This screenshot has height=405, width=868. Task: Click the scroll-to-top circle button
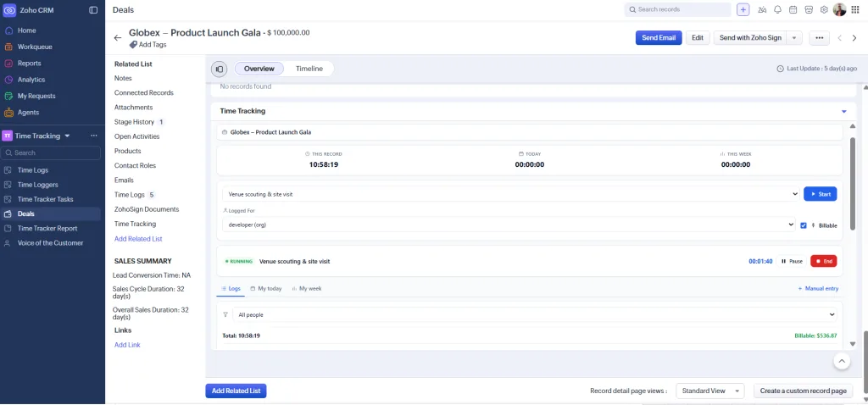[842, 361]
